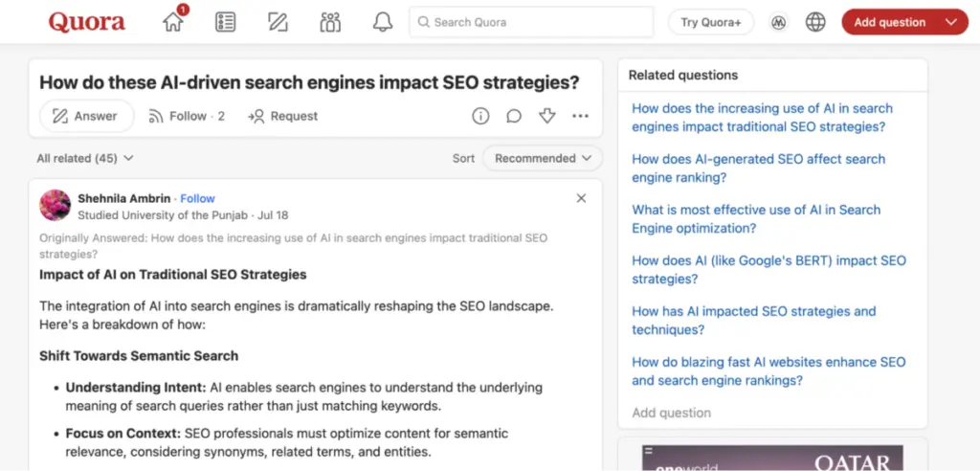Follow Shehnila Ambrin
Image resolution: width=980 pixels, height=471 pixels.
pyautogui.click(x=198, y=198)
